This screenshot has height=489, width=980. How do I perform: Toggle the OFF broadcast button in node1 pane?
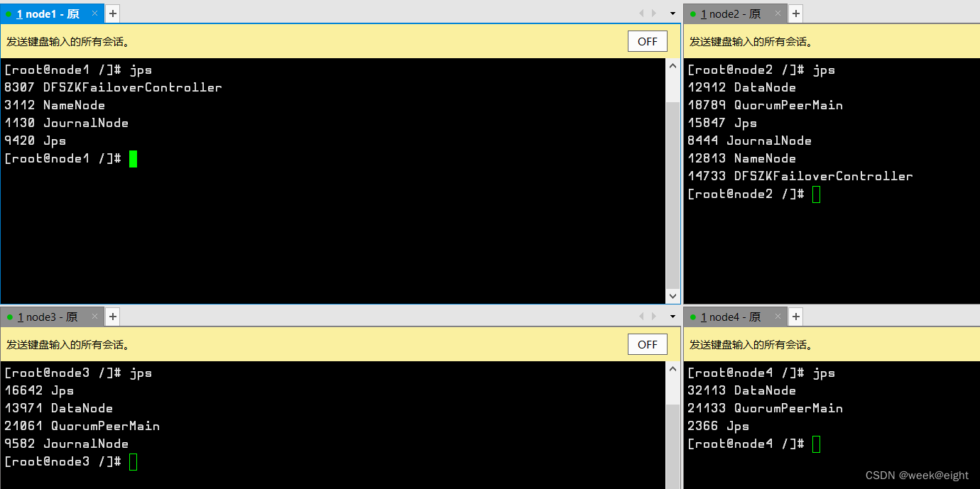coord(647,40)
